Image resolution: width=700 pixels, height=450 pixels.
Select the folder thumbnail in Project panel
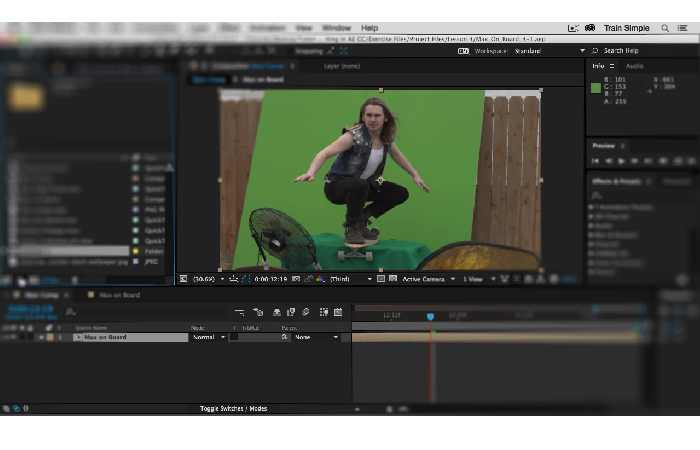pyautogui.click(x=26, y=97)
